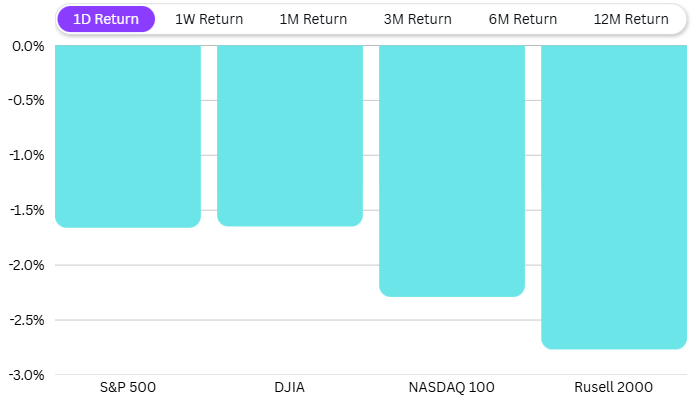The image size is (697, 402).
Task: Click the DJIA bar in chart
Action: click(290, 135)
